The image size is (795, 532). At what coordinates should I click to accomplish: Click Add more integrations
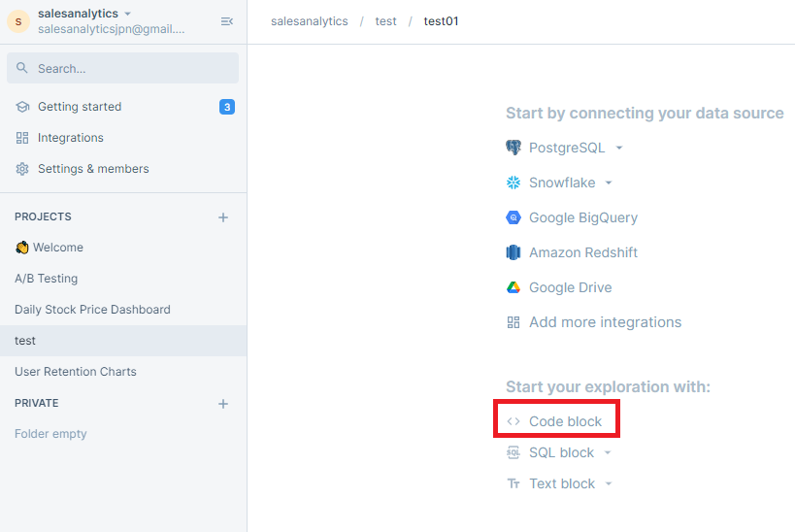coord(604,322)
